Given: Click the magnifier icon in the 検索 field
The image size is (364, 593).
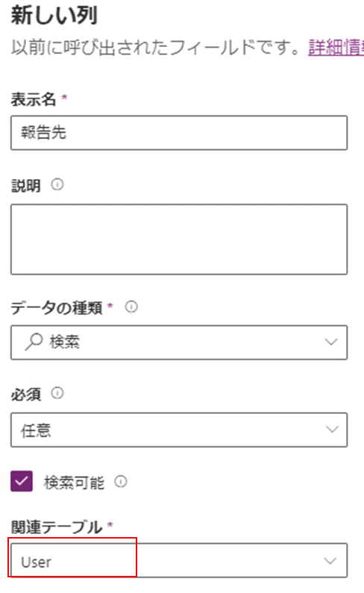Looking at the screenshot, I should pyautogui.click(x=34, y=342).
